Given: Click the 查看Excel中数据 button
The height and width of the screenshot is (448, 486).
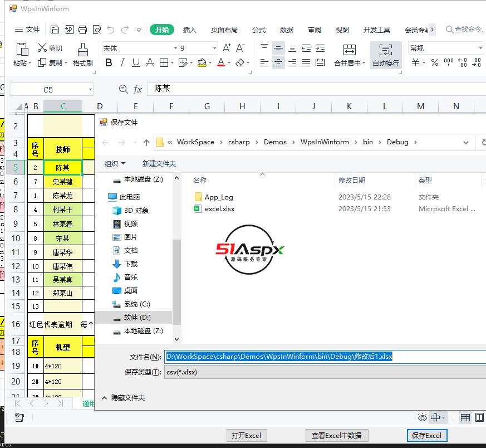Looking at the screenshot, I should tap(337, 436).
